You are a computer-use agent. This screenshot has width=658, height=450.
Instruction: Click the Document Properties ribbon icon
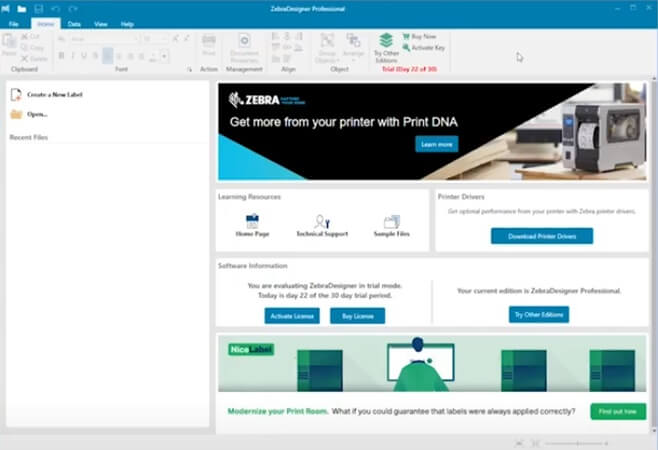tap(245, 41)
